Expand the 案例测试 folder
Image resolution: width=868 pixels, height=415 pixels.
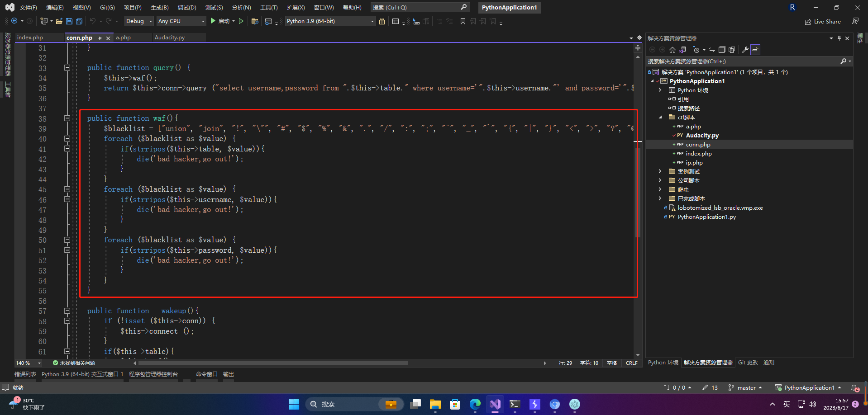coord(660,171)
